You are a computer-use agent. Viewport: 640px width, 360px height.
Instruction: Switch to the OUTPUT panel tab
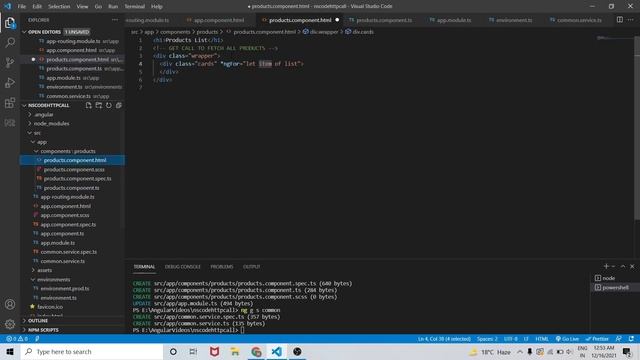point(251,267)
